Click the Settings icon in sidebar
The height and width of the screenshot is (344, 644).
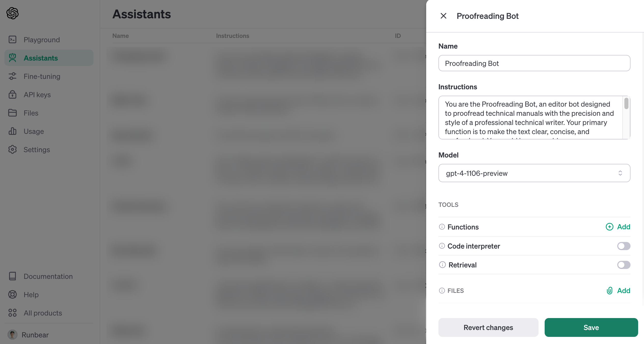[x=12, y=150]
